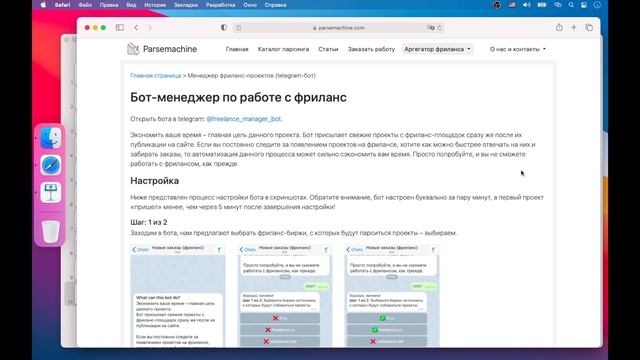Expand the О нас и контакты dropdown
The width and height of the screenshot is (640, 360).
[518, 49]
